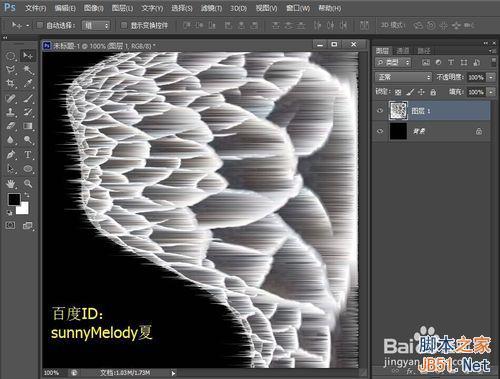Open the layer filter type dropdown
The height and width of the screenshot is (379, 500).
[393, 62]
